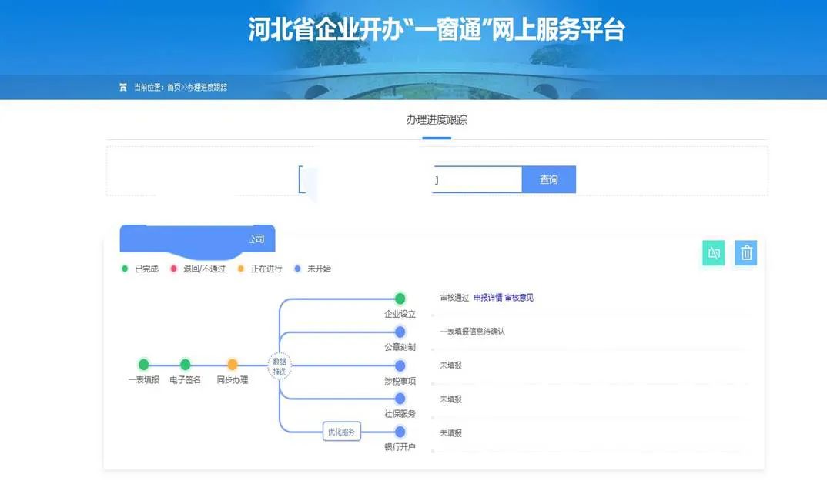The image size is (827, 504).
Task: Click into the search query input field
Action: tap(410, 180)
